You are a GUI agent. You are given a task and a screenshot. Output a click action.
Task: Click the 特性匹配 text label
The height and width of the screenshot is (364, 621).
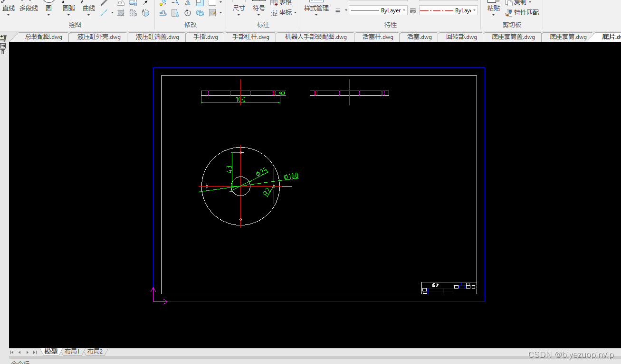526,13
